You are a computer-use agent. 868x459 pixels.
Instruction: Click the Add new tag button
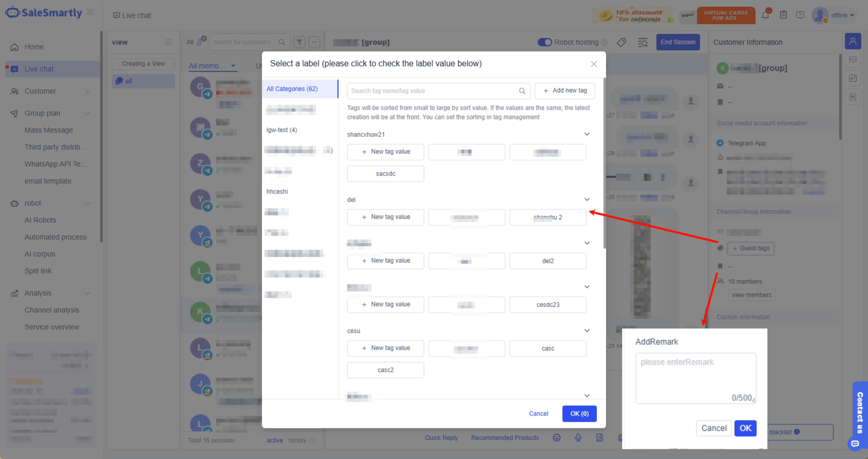[565, 90]
